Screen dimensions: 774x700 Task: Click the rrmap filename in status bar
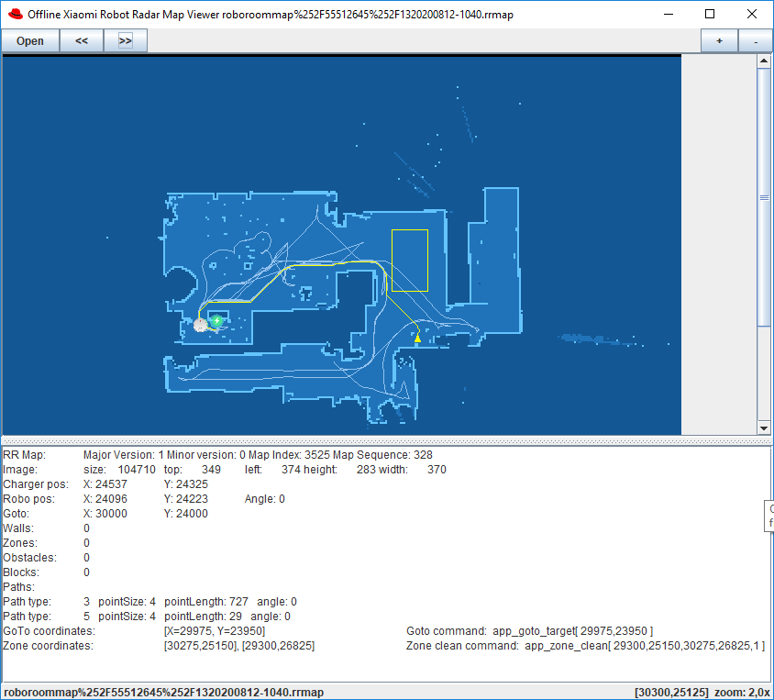[163, 693]
